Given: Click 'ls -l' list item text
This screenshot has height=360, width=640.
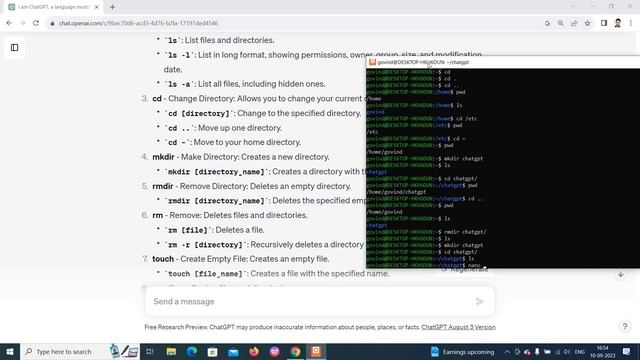Looking at the screenshot, I should click(323, 62).
